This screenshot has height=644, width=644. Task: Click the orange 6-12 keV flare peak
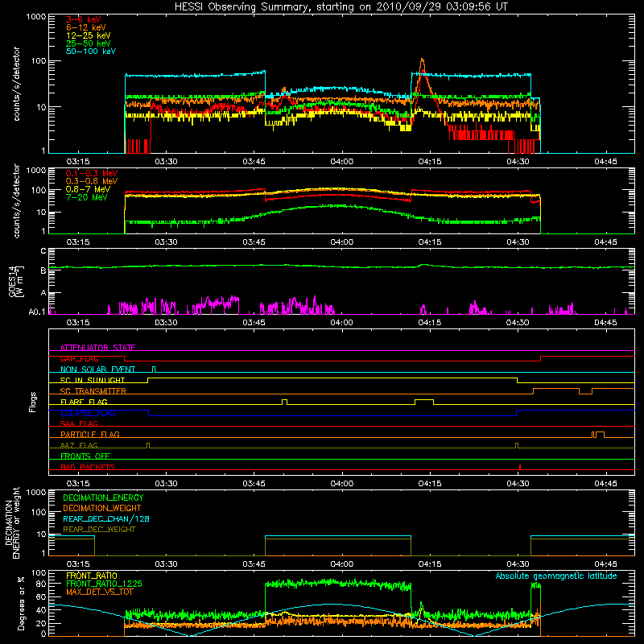(x=422, y=60)
